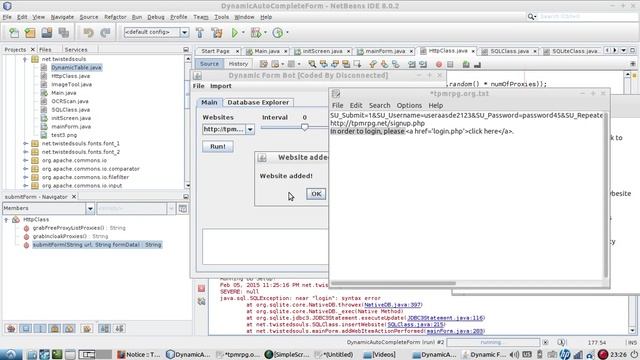Click the Open Project toolbar icon

pos(47,33)
